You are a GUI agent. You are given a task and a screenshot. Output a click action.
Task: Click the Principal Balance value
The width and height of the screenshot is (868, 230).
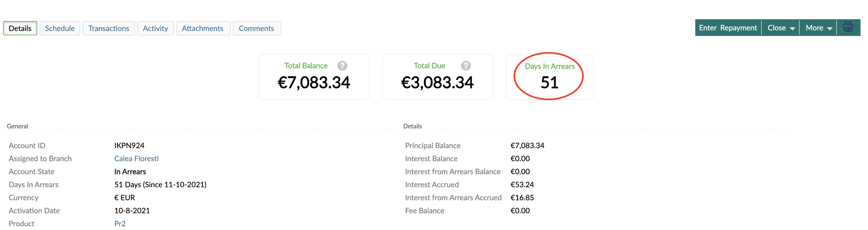click(x=527, y=146)
